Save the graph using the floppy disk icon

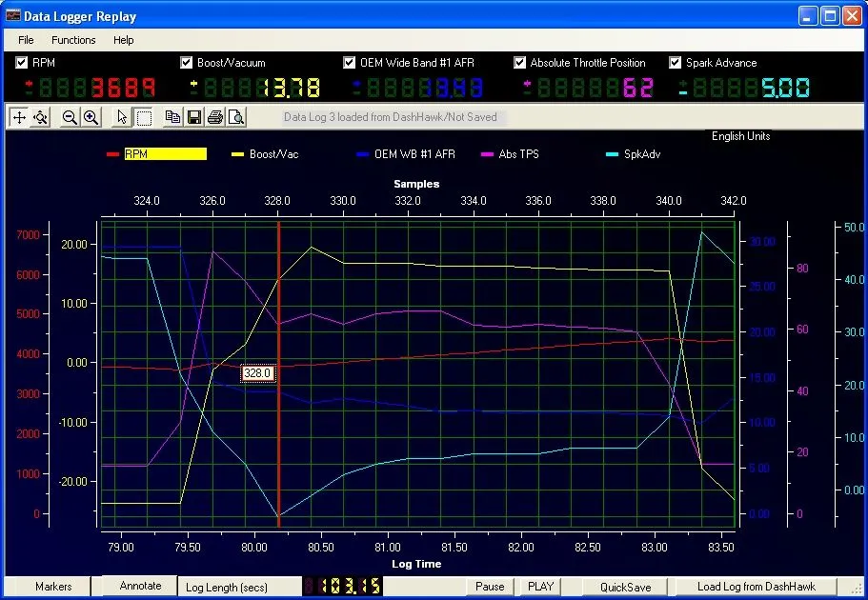[196, 117]
